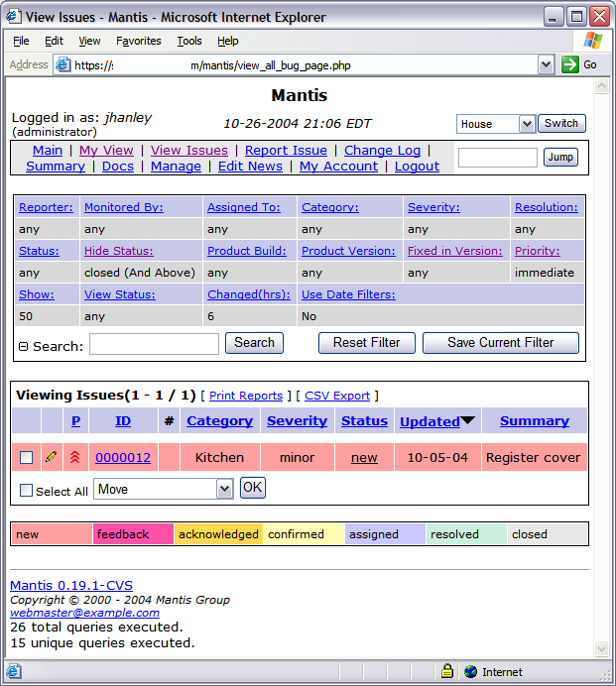This screenshot has height=686, width=616.
Task: Click the Changed(hrs) filter link
Action: [249, 294]
